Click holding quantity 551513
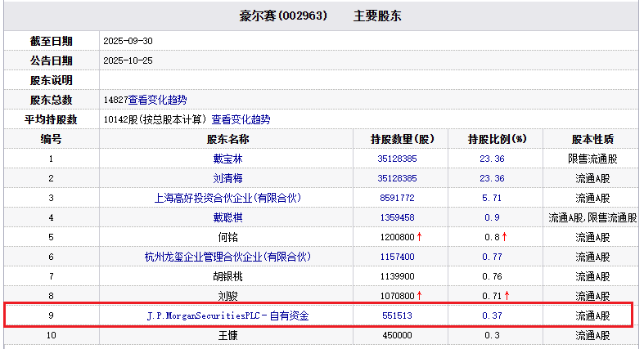 (x=397, y=315)
